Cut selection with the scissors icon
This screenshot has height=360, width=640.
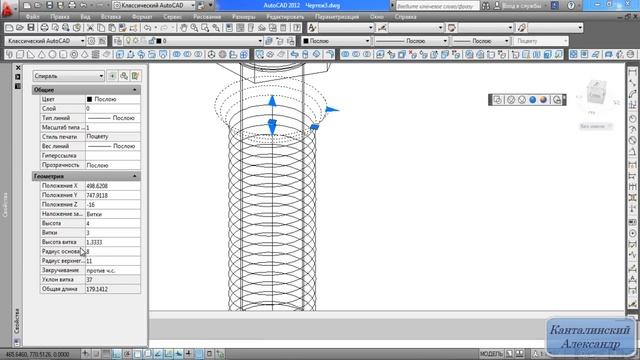[x=90, y=28]
